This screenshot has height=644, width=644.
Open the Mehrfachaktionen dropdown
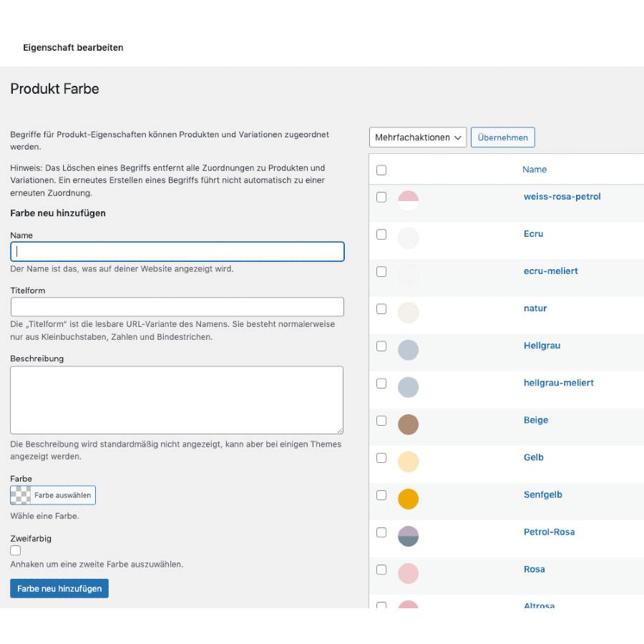tap(418, 137)
